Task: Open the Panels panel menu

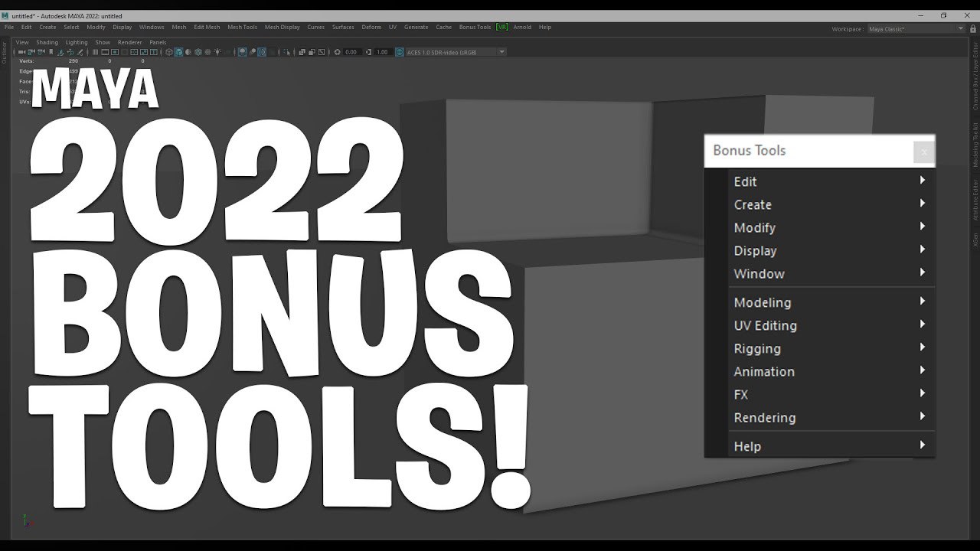Action: click(x=158, y=42)
